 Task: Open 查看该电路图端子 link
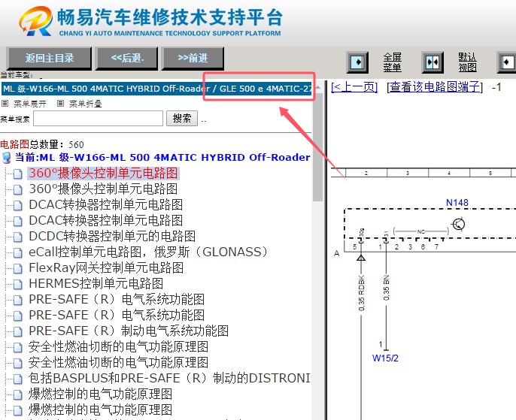pyautogui.click(x=435, y=87)
